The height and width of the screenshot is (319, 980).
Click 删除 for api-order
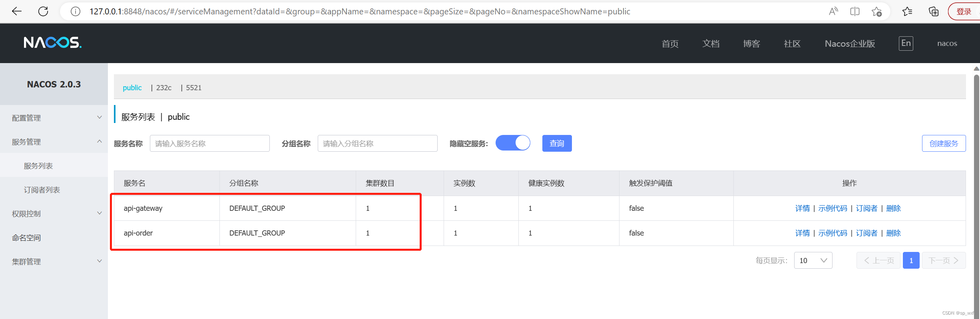click(x=893, y=233)
